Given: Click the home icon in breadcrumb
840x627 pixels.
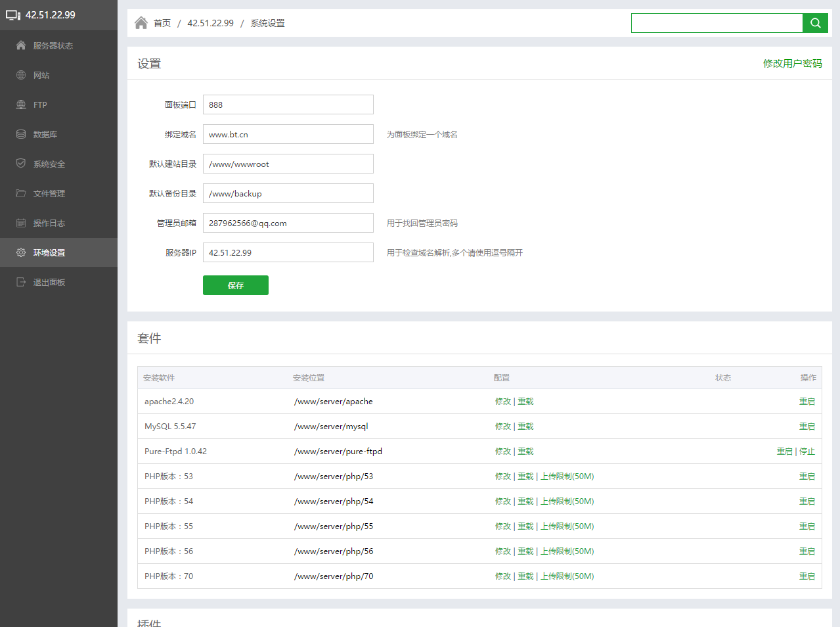Looking at the screenshot, I should click(141, 23).
